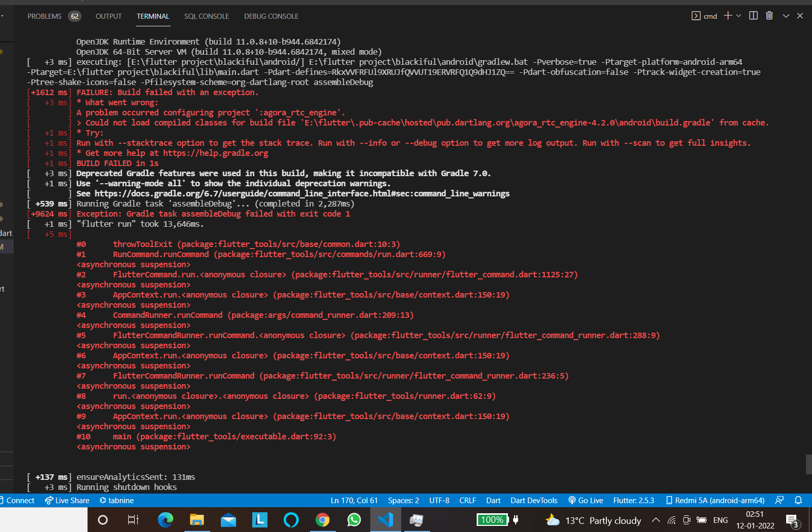Toggle the Tabnine extension in status bar
This screenshot has height=532, width=812.
pyautogui.click(x=116, y=500)
